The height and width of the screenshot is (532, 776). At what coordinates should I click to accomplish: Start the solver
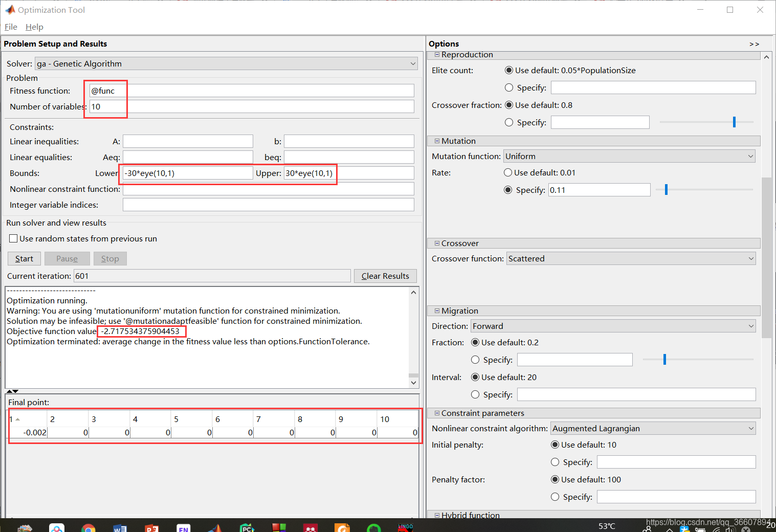[x=24, y=258]
